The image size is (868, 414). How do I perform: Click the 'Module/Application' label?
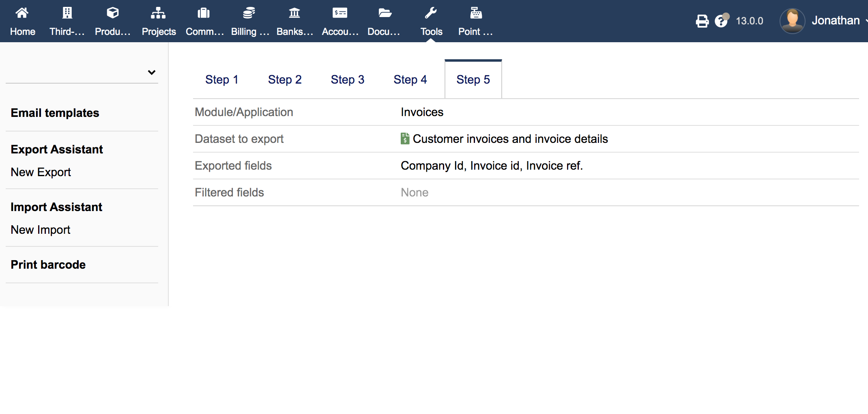pyautogui.click(x=244, y=112)
